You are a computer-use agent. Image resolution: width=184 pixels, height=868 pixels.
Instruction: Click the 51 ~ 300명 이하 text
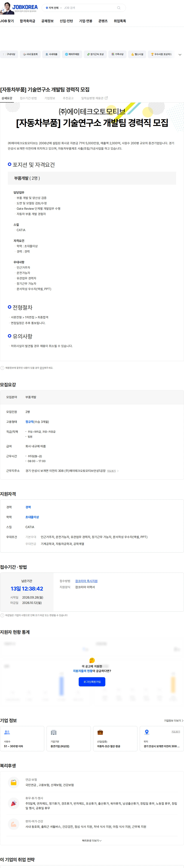pyautogui.click(x=13, y=746)
